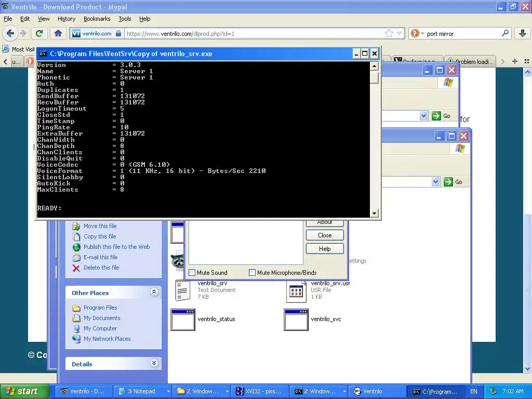
Task: Click the Go button in lower Explorer window
Action: click(x=453, y=181)
